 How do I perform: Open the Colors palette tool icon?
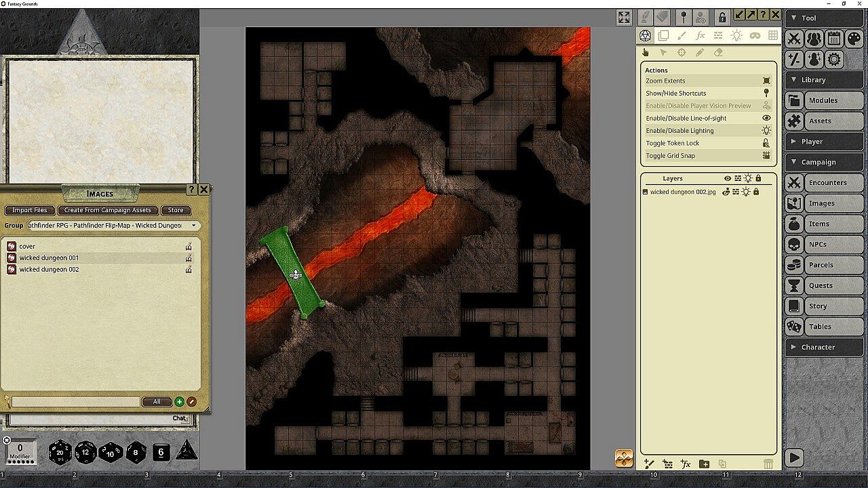(854, 39)
